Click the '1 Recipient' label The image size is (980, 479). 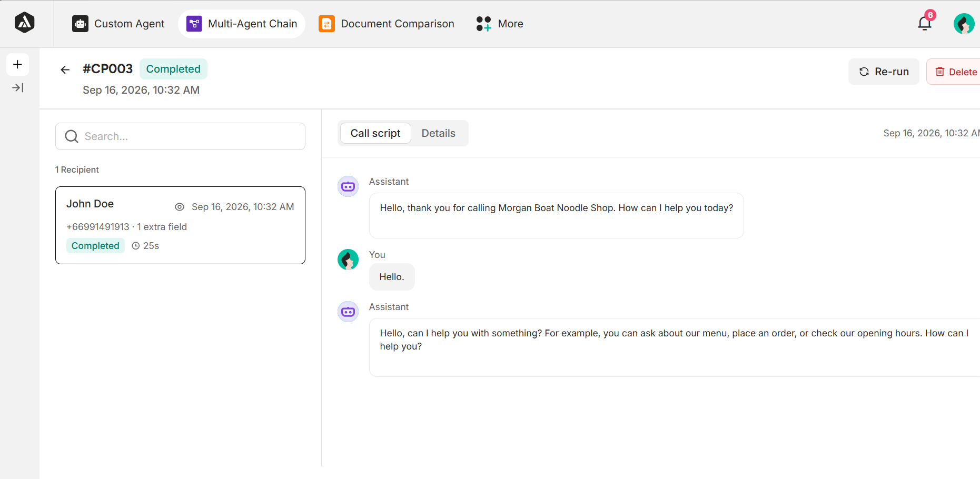[x=77, y=169]
